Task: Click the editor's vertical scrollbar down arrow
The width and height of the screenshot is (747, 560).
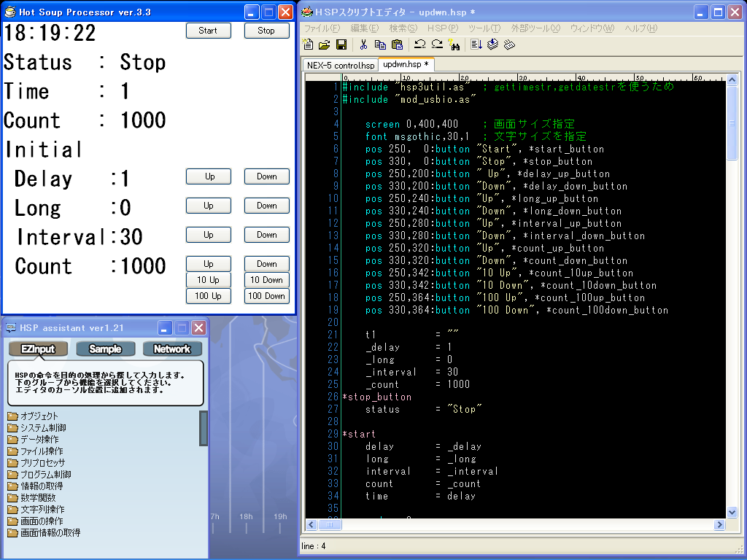Action: (732, 512)
